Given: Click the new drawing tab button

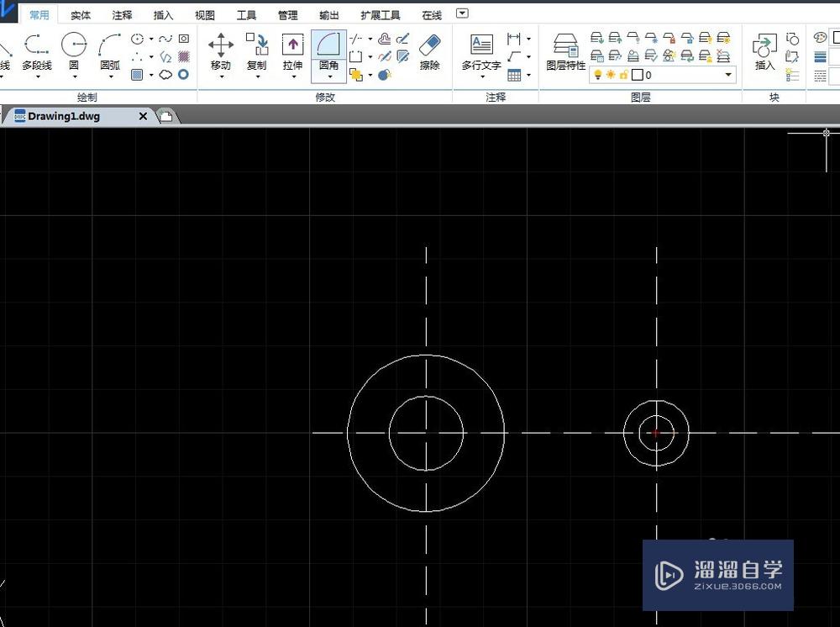Looking at the screenshot, I should [166, 116].
